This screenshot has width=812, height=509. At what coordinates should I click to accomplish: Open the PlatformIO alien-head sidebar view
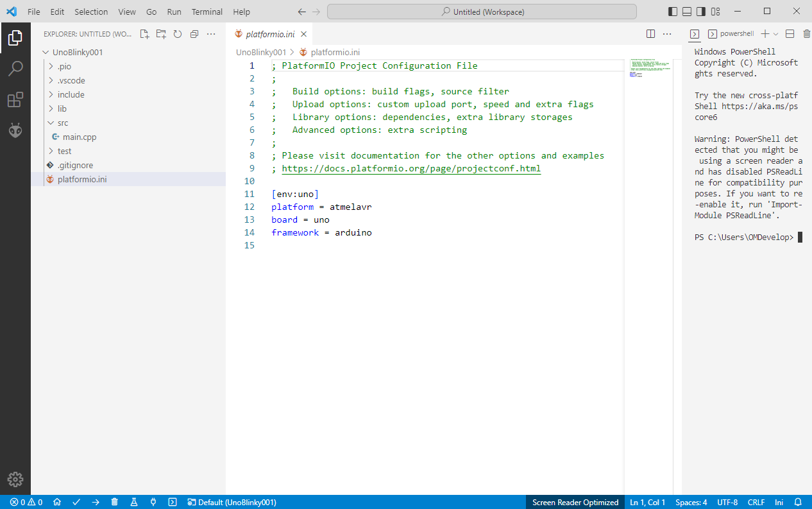15,131
